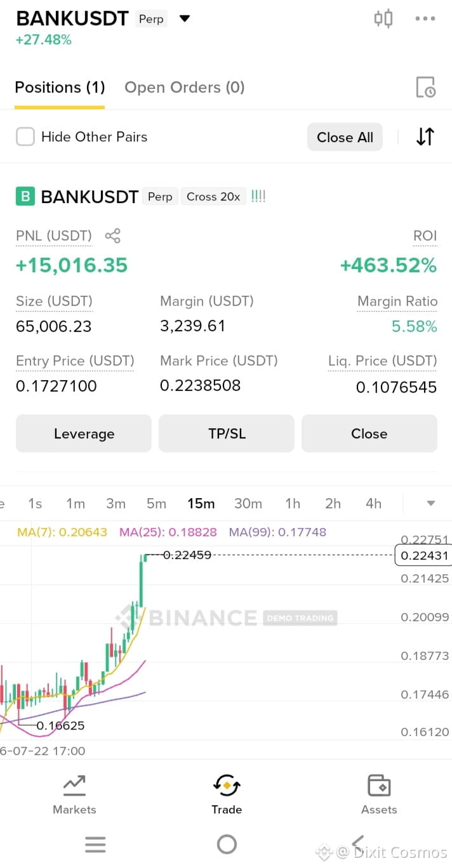The image size is (452, 868).
Task: Tap Android recent apps menu icon
Action: (x=95, y=845)
